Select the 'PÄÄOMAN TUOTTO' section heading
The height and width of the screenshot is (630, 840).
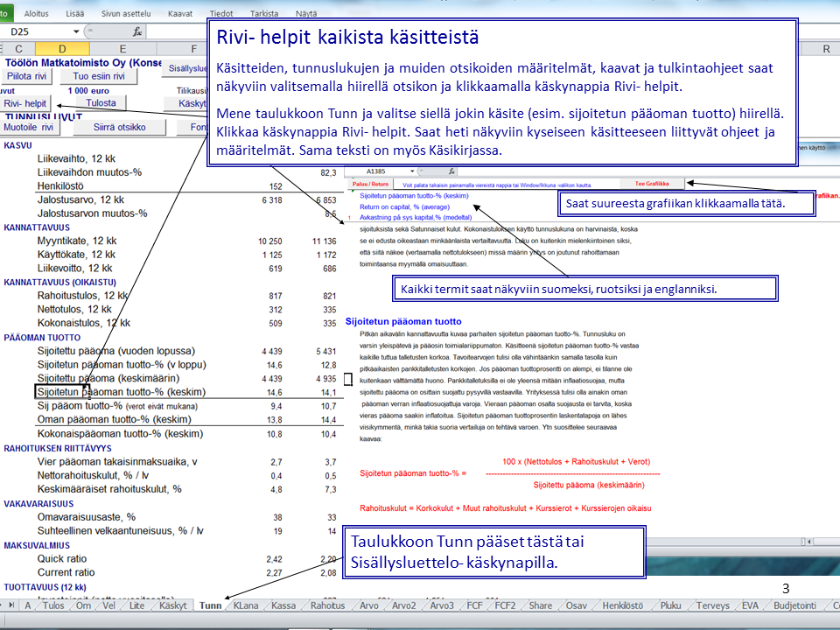(x=42, y=338)
